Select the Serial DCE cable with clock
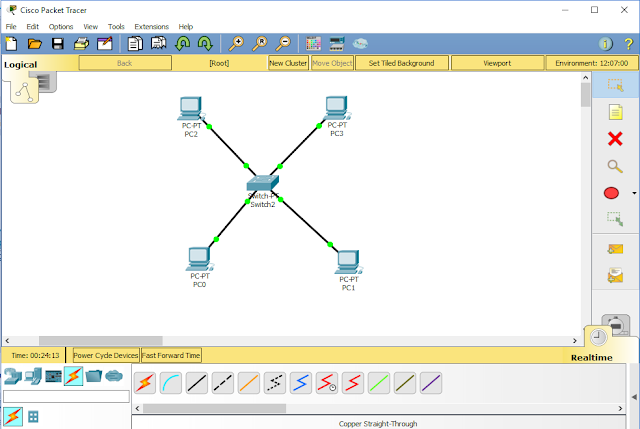The image size is (640, 429). [x=327, y=383]
